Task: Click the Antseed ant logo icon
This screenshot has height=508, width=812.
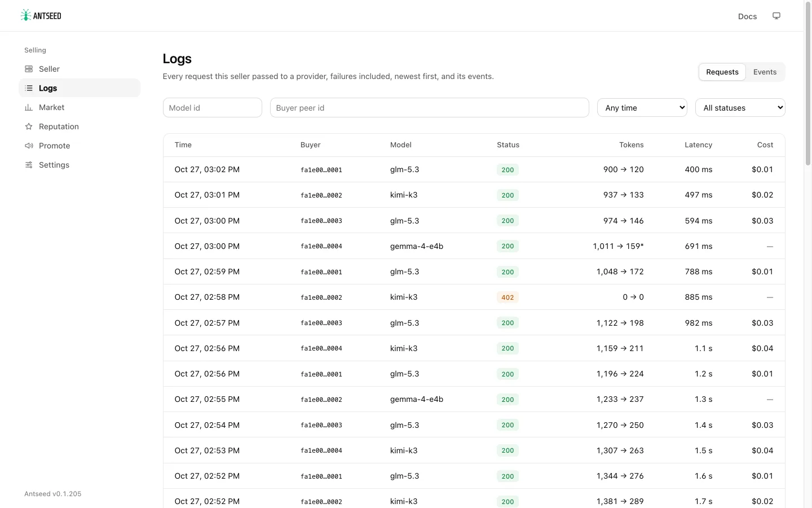Action: [x=25, y=15]
